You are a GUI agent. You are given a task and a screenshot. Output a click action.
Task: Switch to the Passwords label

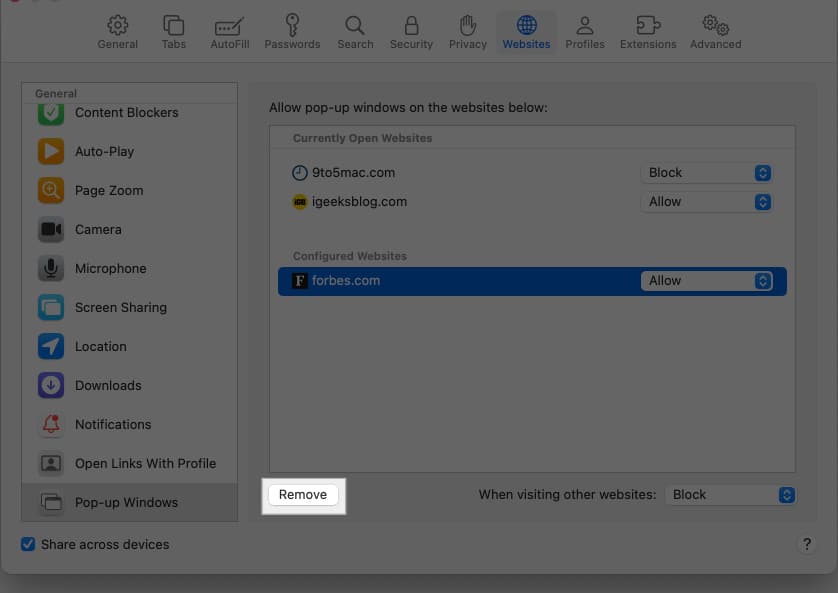pyautogui.click(x=292, y=44)
